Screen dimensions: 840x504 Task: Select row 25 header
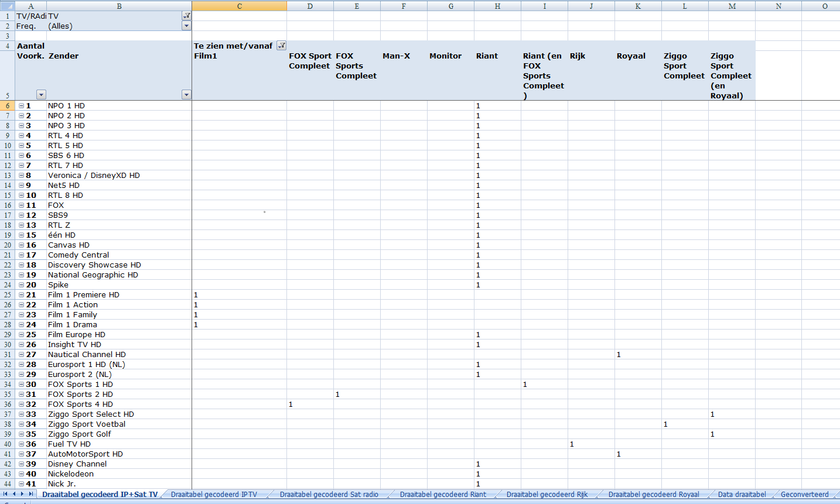[8, 295]
